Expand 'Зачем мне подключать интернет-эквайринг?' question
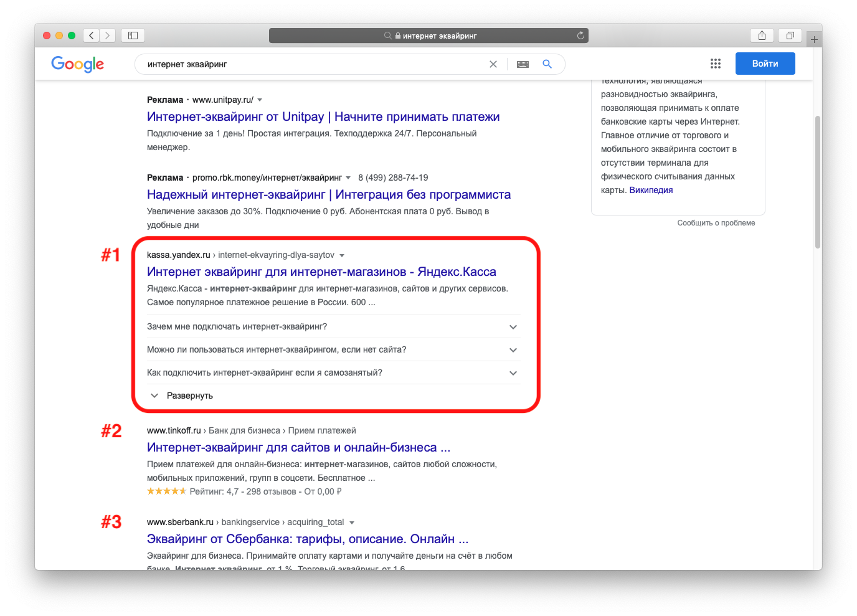 tap(333, 326)
